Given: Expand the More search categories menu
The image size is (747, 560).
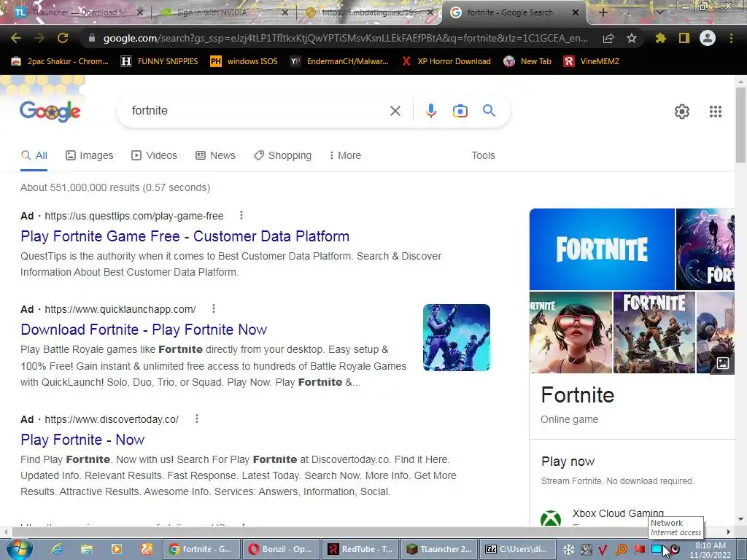Looking at the screenshot, I should (x=345, y=156).
